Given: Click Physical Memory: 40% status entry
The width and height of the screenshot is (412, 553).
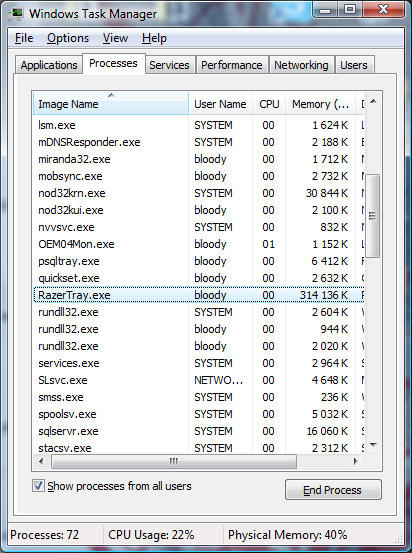Looking at the screenshot, I should 287,535.
